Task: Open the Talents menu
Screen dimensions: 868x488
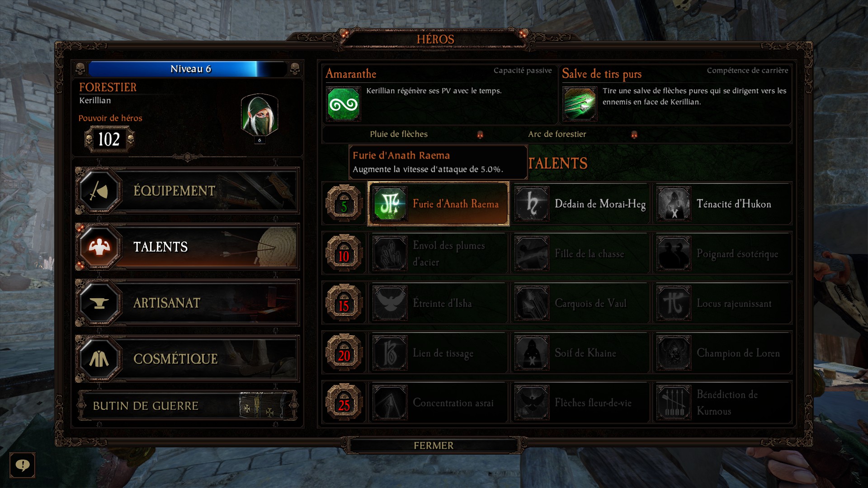Action: pyautogui.click(x=187, y=247)
